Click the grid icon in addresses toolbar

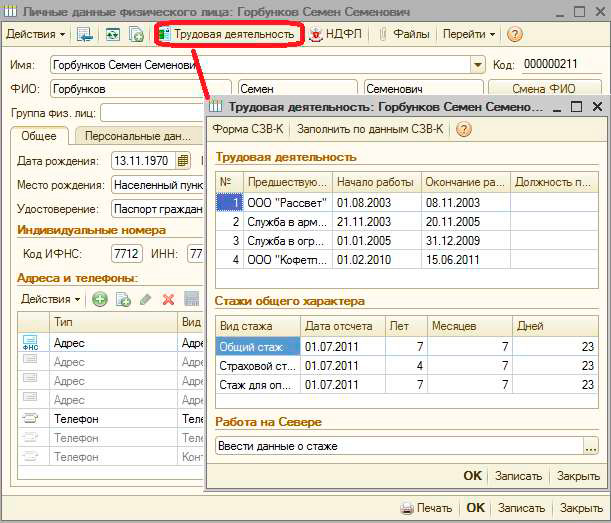pos(191,299)
